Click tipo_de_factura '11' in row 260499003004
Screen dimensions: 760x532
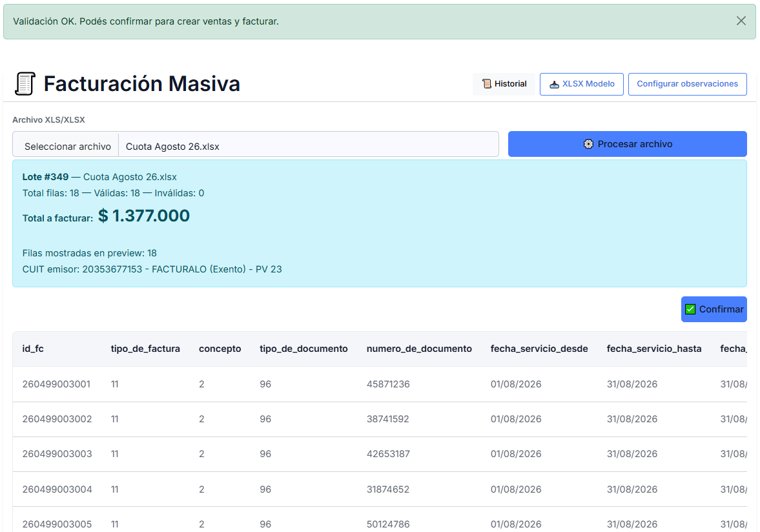point(114,489)
